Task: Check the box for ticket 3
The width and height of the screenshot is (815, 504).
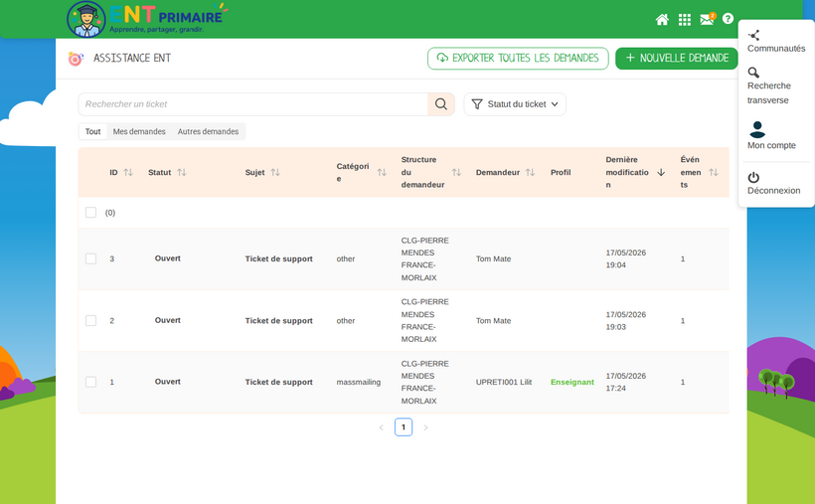Action: pyautogui.click(x=91, y=258)
